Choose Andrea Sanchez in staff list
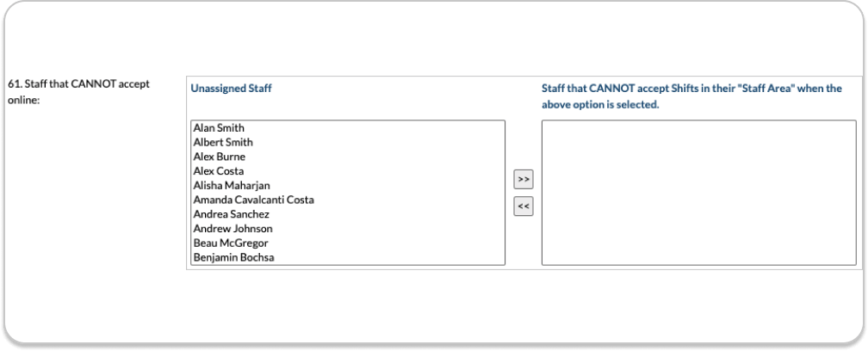 pos(232,214)
